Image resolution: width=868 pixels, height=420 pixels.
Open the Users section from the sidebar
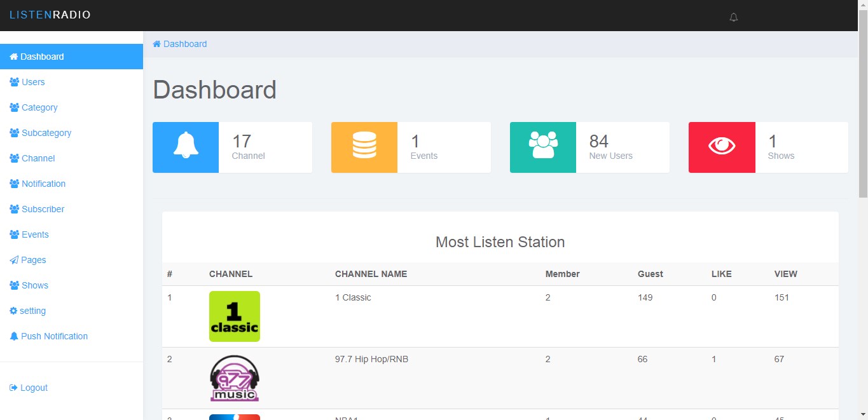tap(32, 82)
